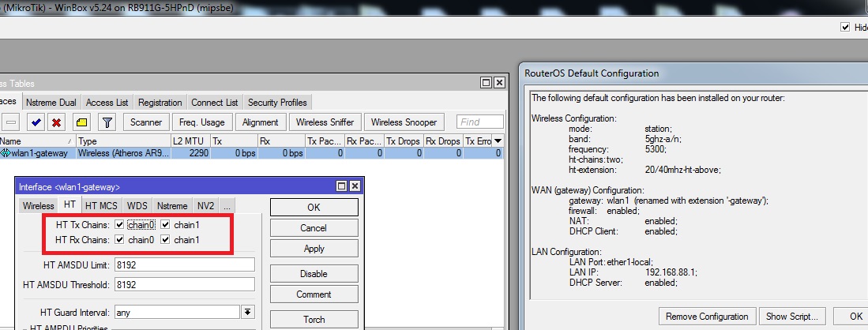Click the Alignment button
The image size is (868, 330).
pyautogui.click(x=260, y=122)
